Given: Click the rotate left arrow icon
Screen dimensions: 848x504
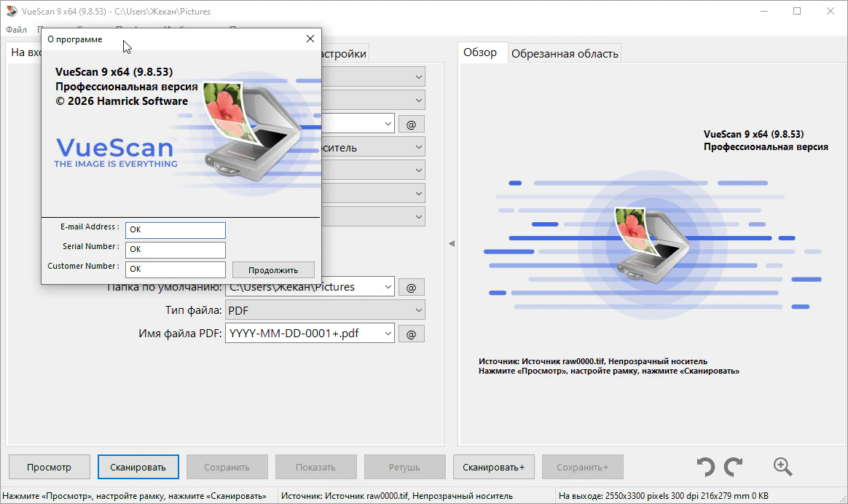Looking at the screenshot, I should click(x=704, y=467).
